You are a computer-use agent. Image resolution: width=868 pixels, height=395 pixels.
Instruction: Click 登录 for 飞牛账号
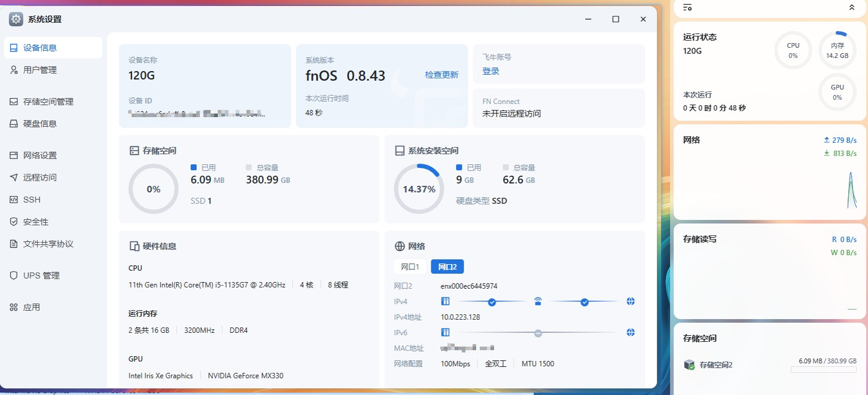pos(491,71)
